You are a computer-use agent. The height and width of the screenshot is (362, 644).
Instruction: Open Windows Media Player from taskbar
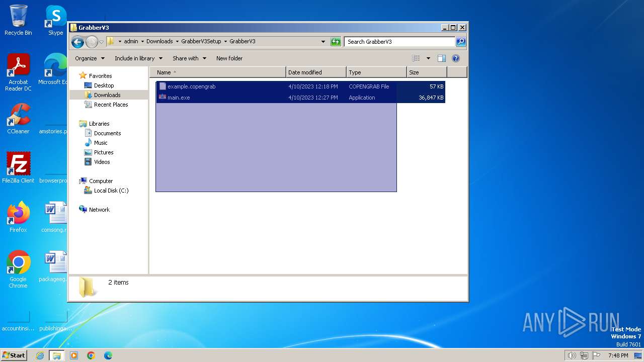74,355
